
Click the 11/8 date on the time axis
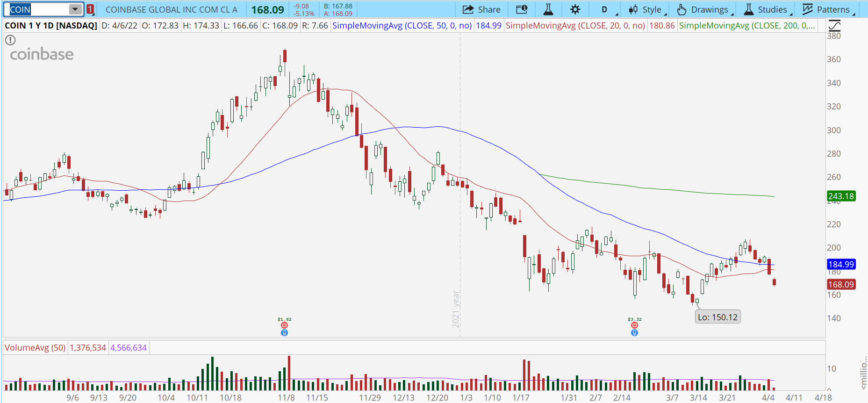click(287, 398)
